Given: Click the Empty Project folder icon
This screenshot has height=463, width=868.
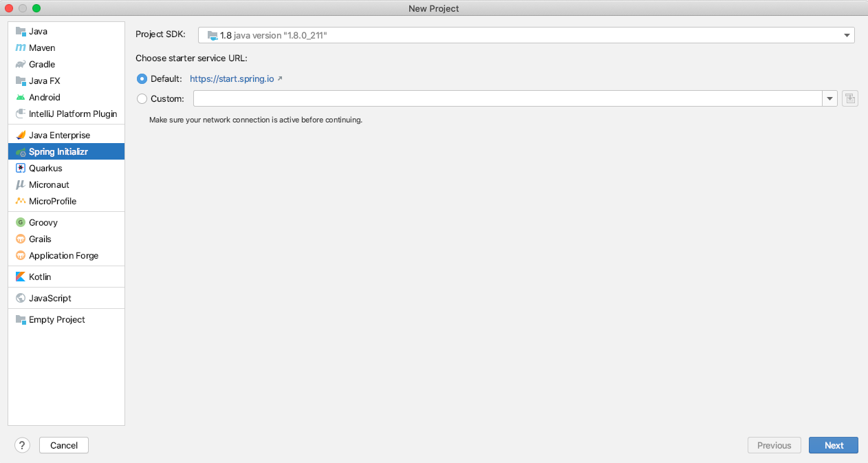Looking at the screenshot, I should click(x=21, y=319).
